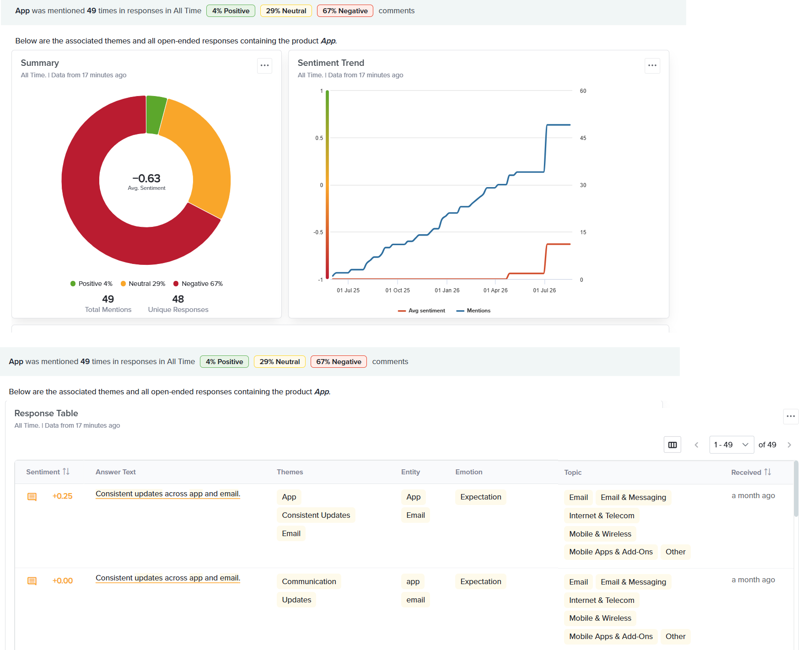Sort table by Received column

click(x=751, y=472)
